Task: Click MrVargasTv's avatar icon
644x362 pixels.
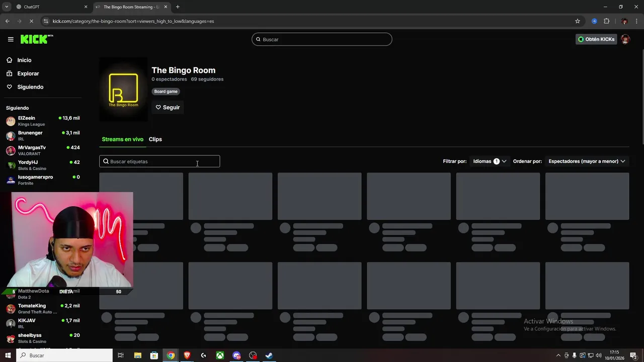Action: [x=11, y=150]
